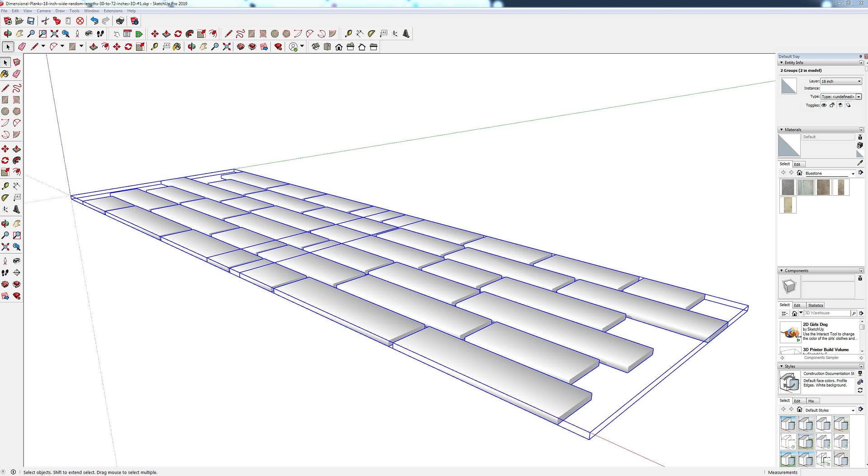Pick the material eyedropper sample tool
This screenshot has width=868, height=476.
pyautogui.click(x=860, y=163)
